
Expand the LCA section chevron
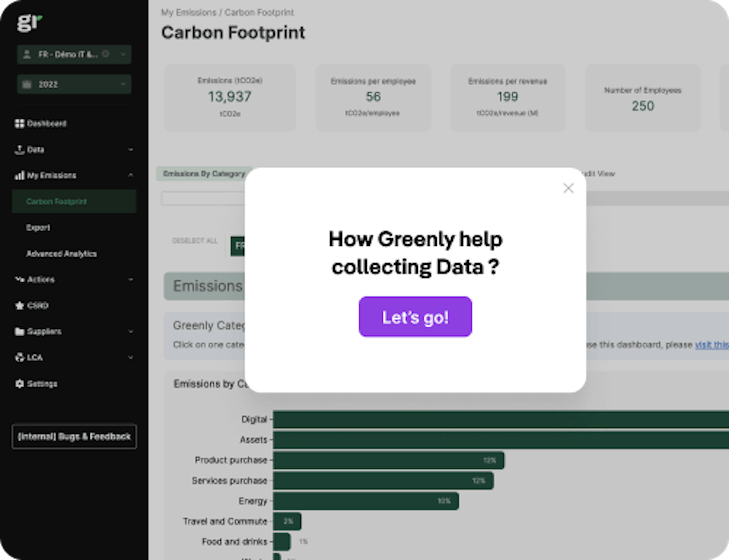pos(130,357)
